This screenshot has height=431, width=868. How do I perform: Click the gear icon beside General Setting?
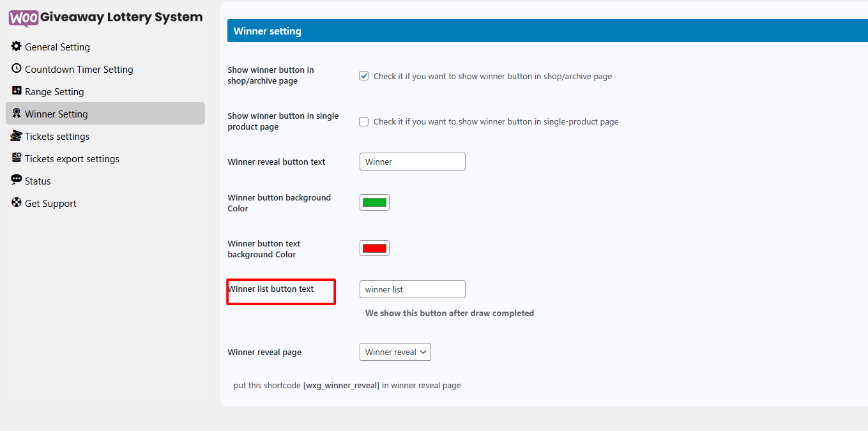(17, 47)
